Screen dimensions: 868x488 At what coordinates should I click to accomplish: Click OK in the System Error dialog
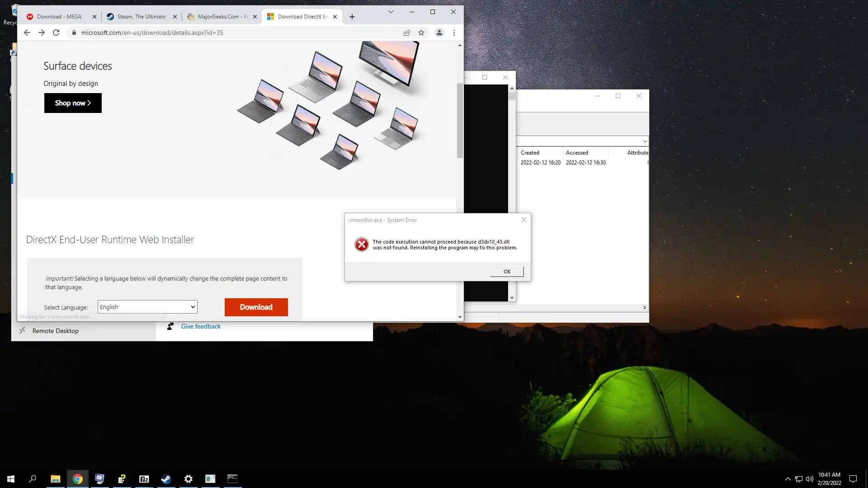click(507, 272)
